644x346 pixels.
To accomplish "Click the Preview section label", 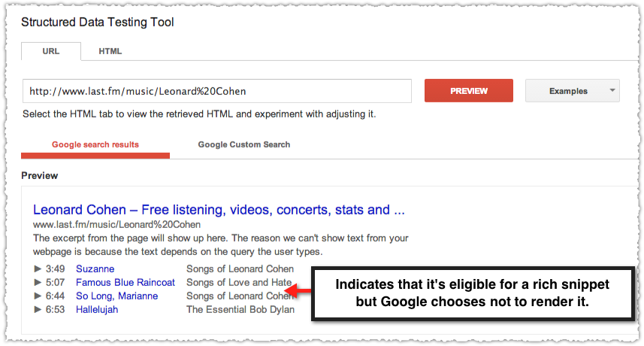I will tap(39, 175).
